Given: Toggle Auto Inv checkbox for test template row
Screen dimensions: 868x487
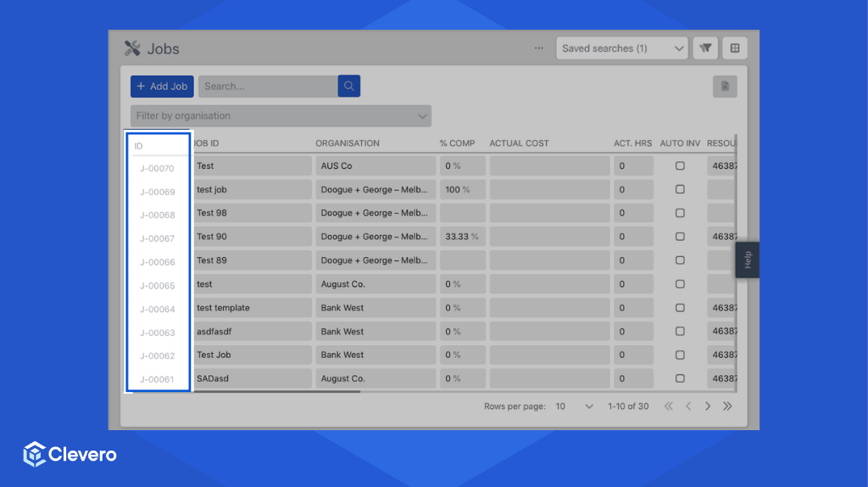Looking at the screenshot, I should (680, 307).
